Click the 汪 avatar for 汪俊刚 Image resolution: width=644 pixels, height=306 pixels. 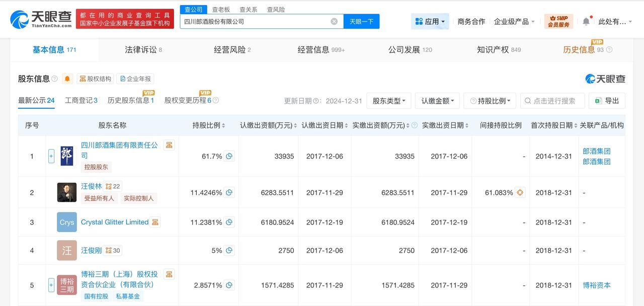tap(67, 250)
